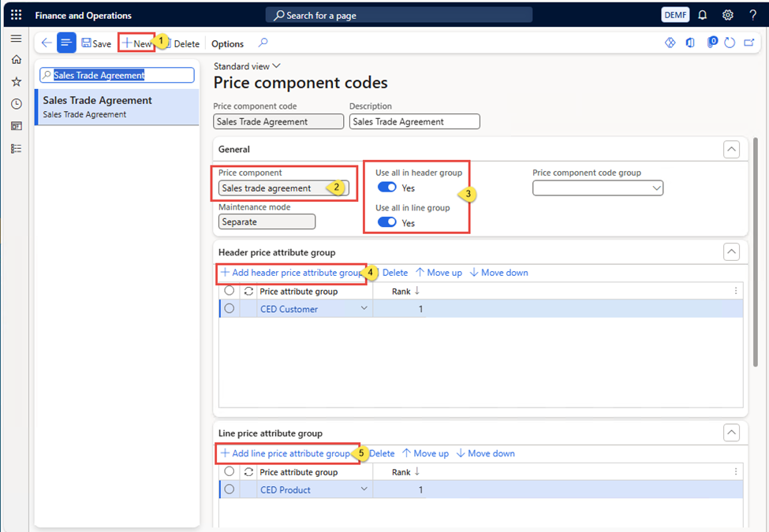Open the Price component code group dropdown
The width and height of the screenshot is (769, 532).
598,188
